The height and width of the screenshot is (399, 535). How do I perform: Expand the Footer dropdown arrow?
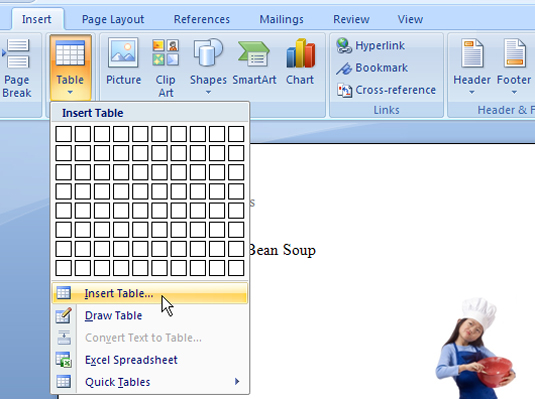coord(514,92)
